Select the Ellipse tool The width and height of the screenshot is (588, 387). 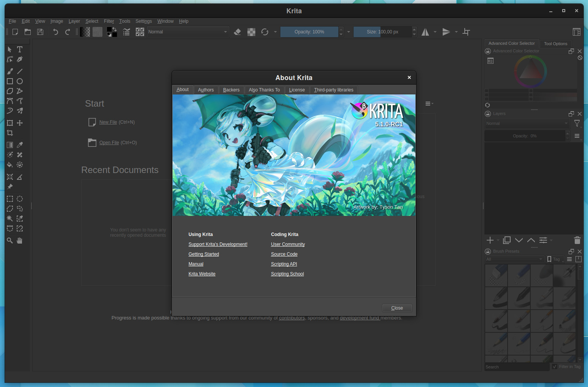(x=20, y=81)
